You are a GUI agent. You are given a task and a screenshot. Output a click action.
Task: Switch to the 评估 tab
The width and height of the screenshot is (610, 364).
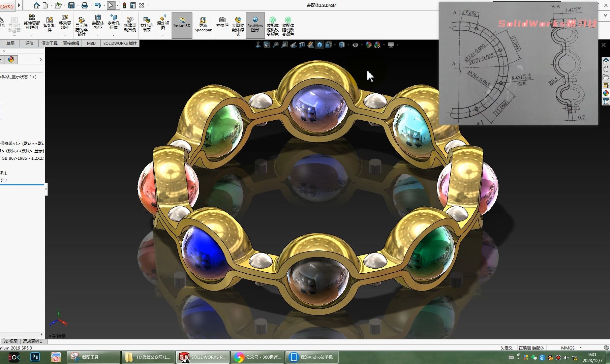tap(29, 43)
